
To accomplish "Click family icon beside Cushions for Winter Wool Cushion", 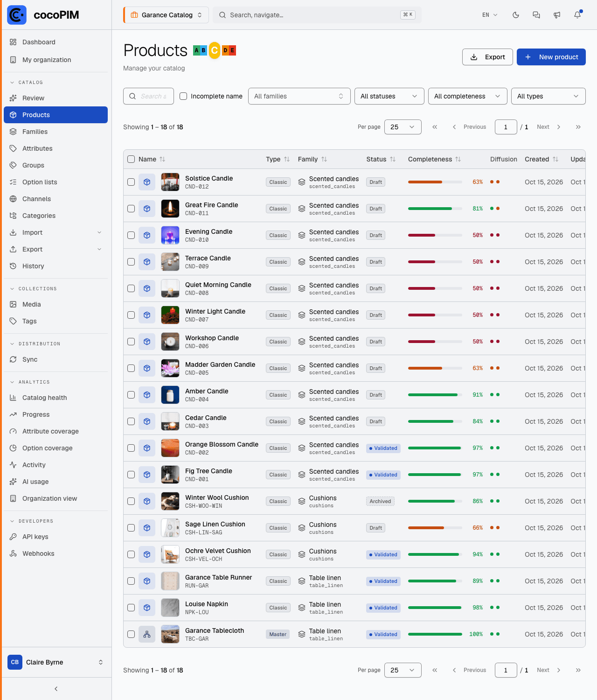I will point(302,501).
